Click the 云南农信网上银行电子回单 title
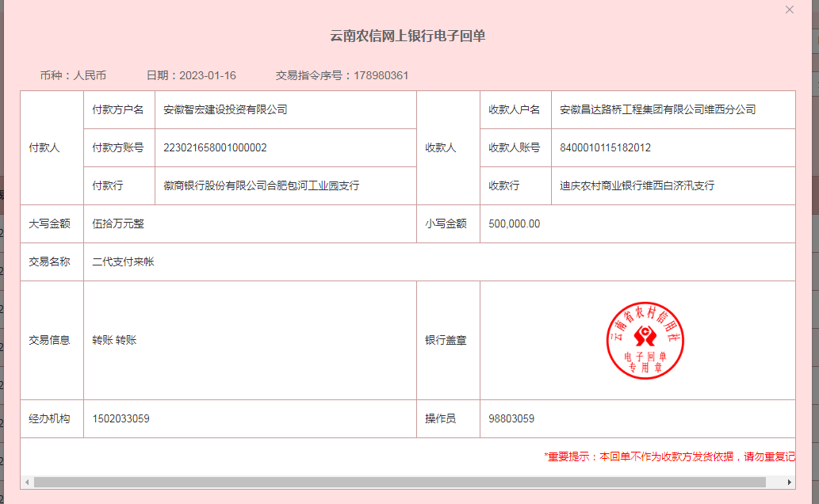Image resolution: width=819 pixels, height=504 pixels. pos(408,36)
